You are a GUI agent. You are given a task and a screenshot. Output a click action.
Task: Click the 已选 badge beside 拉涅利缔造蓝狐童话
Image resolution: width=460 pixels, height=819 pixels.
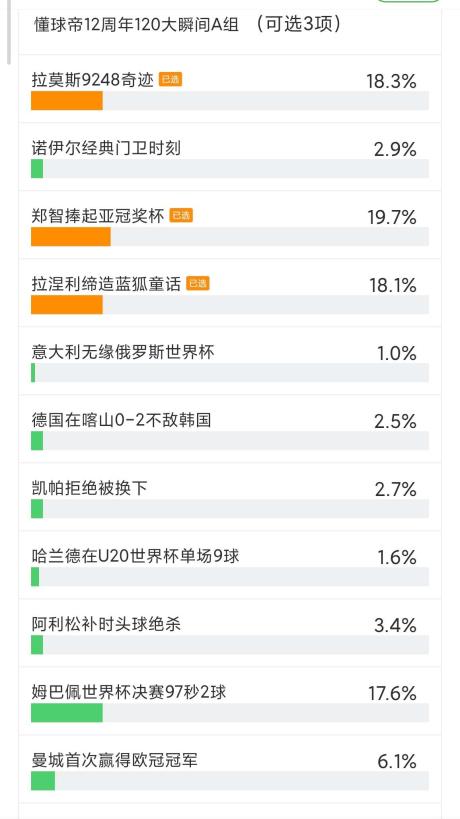point(198,284)
